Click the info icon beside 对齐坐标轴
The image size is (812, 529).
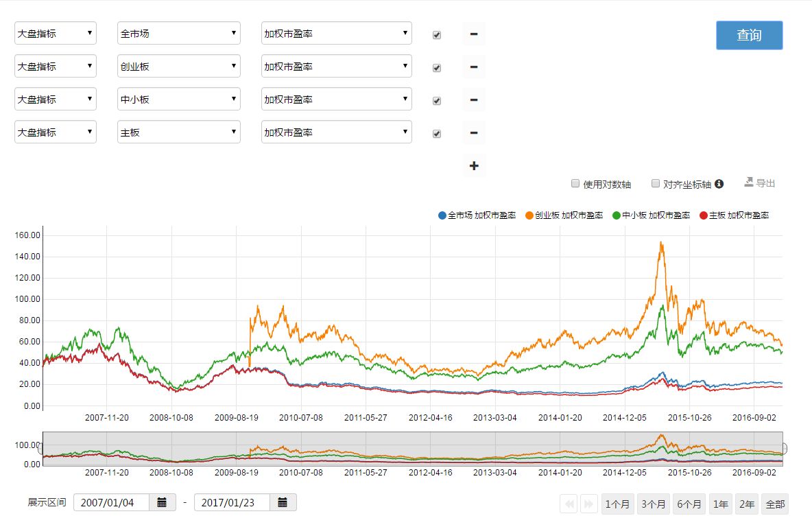pyautogui.click(x=717, y=183)
